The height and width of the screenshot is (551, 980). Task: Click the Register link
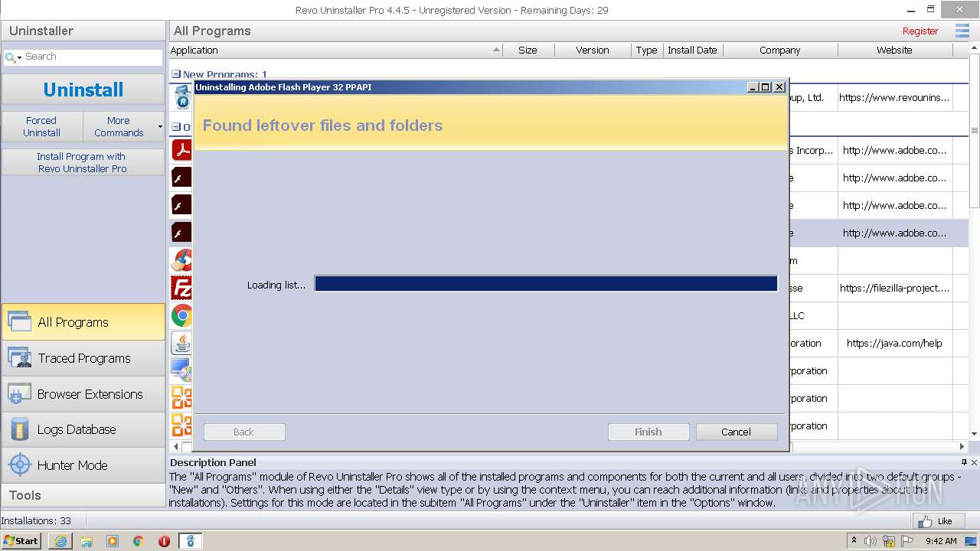coord(920,31)
